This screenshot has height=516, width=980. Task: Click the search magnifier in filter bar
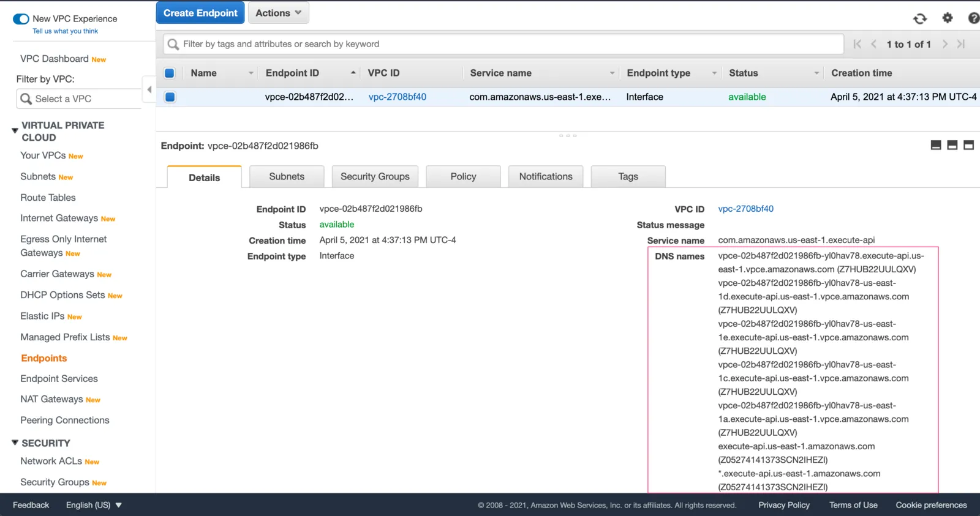tap(173, 44)
